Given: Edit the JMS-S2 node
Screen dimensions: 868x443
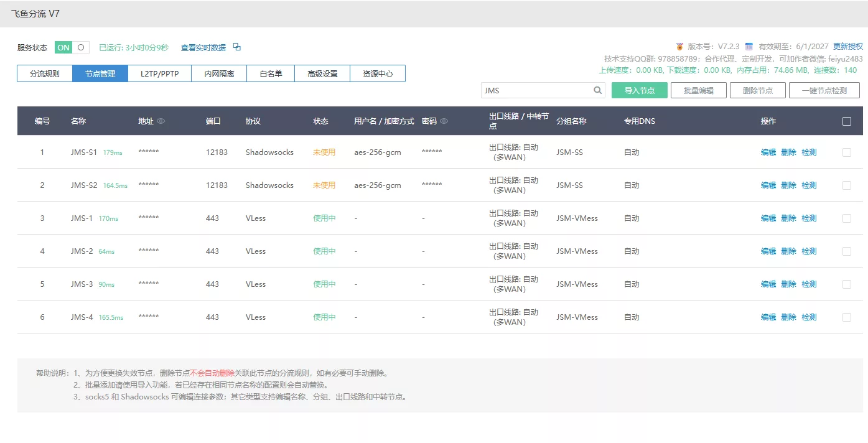Looking at the screenshot, I should [768, 185].
